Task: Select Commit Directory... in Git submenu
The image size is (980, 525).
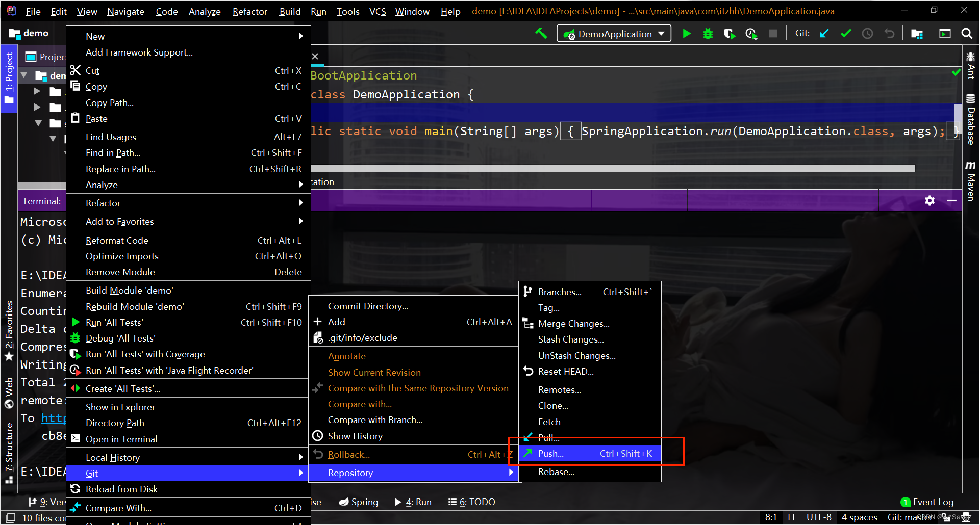Action: coord(413,306)
